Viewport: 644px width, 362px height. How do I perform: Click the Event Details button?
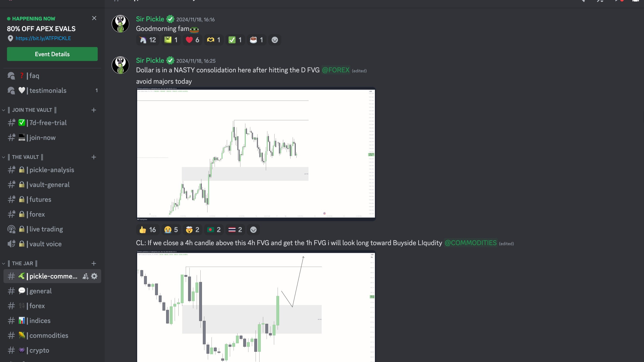[x=52, y=54]
